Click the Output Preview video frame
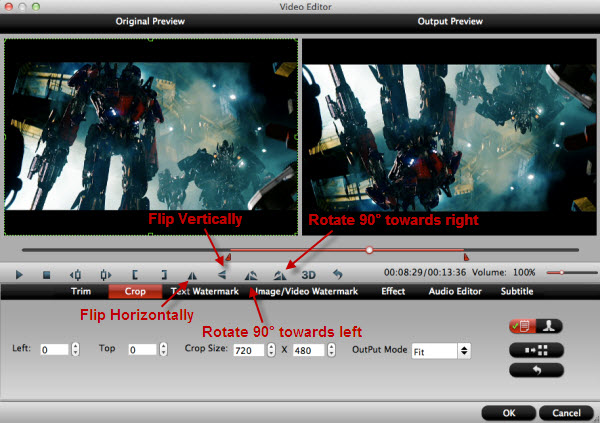The image size is (600, 423). (449, 137)
